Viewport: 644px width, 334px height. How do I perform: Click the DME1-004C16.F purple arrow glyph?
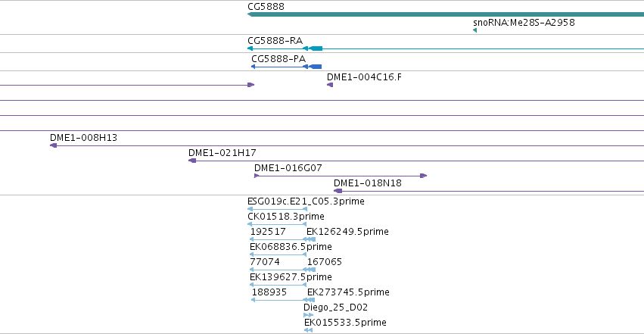[330, 85]
